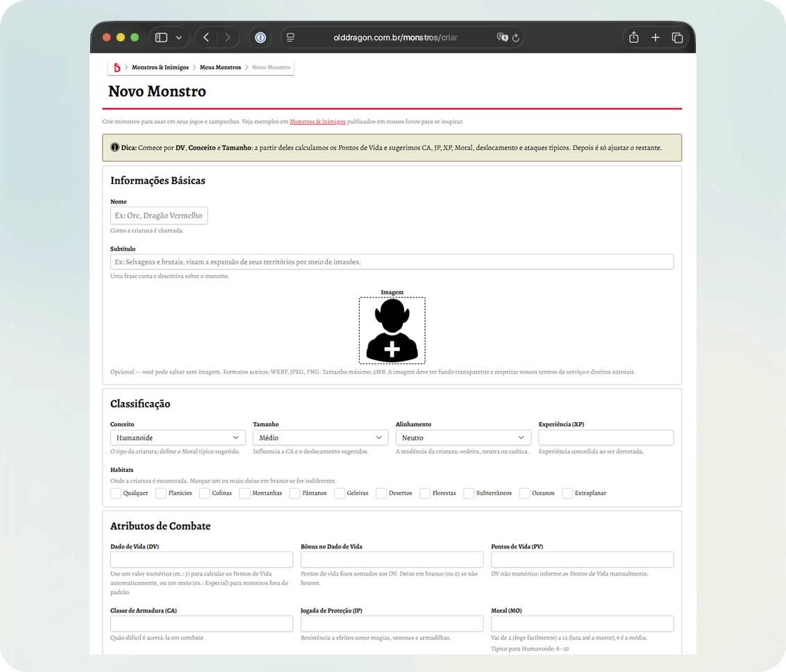786x672 pixels.
Task: Open the Safari sidebar toggle icon
Action: tap(161, 37)
